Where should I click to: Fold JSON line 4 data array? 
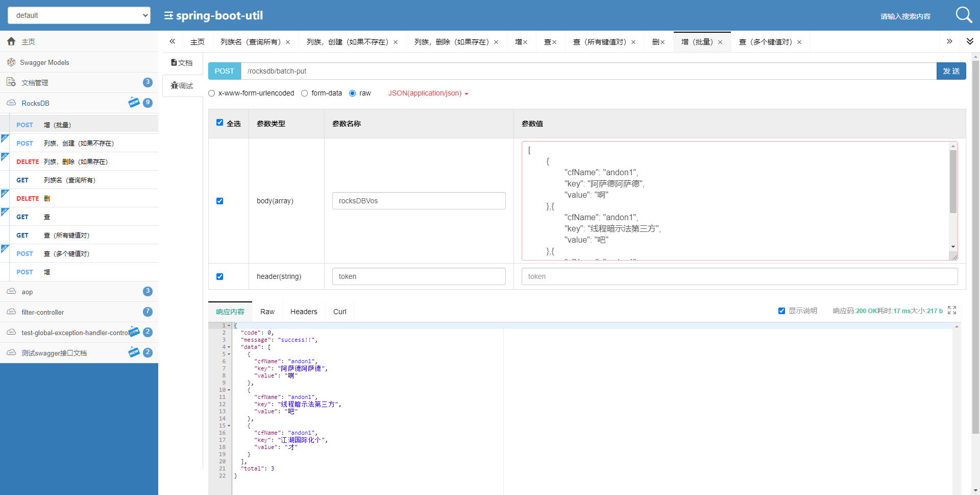229,347
